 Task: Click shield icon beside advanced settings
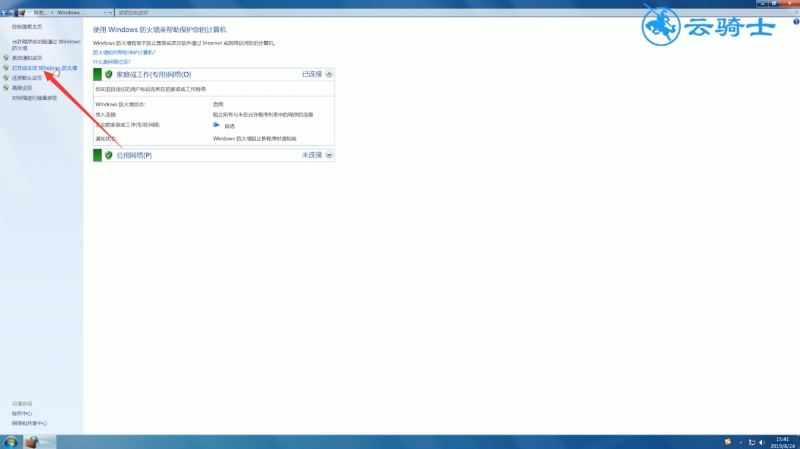click(x=6, y=88)
